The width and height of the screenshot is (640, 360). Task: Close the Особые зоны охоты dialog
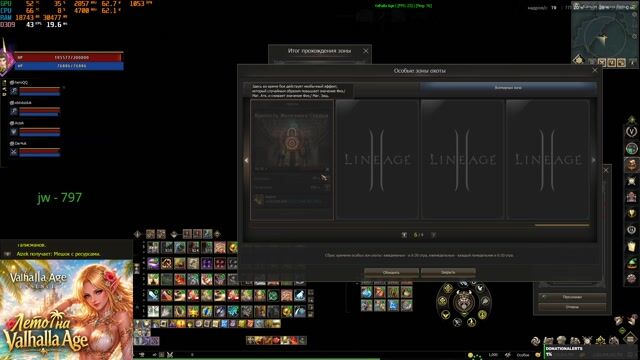coord(595,70)
